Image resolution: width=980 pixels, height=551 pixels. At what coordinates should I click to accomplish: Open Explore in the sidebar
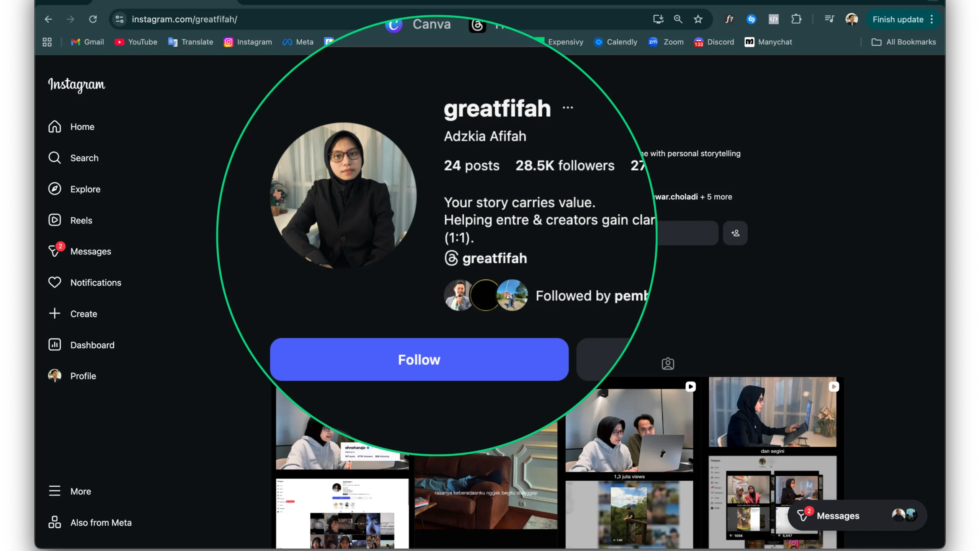[x=74, y=189]
